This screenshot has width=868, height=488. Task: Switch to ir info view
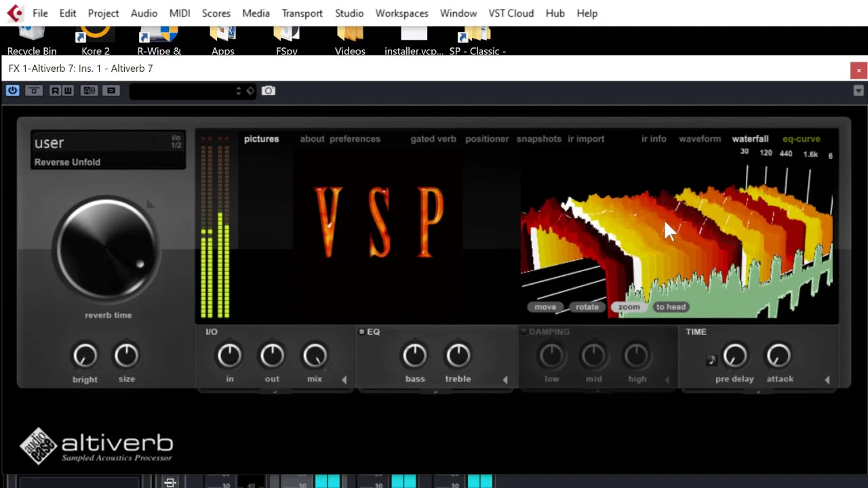(654, 139)
